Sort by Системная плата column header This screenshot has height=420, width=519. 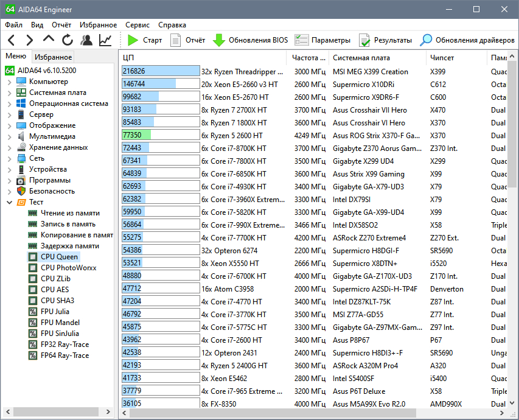click(x=377, y=58)
